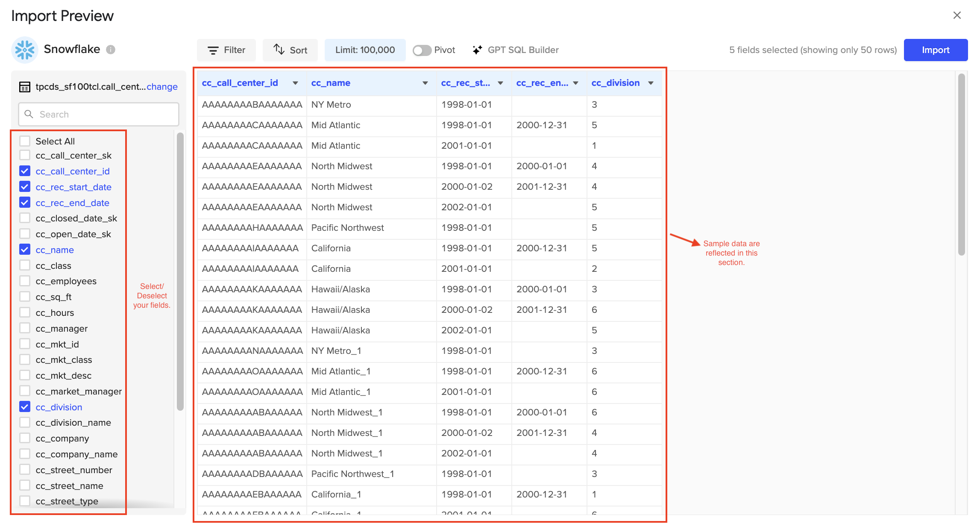Click the Snowflake logo icon
This screenshot has width=980, height=524.
pyautogui.click(x=25, y=50)
